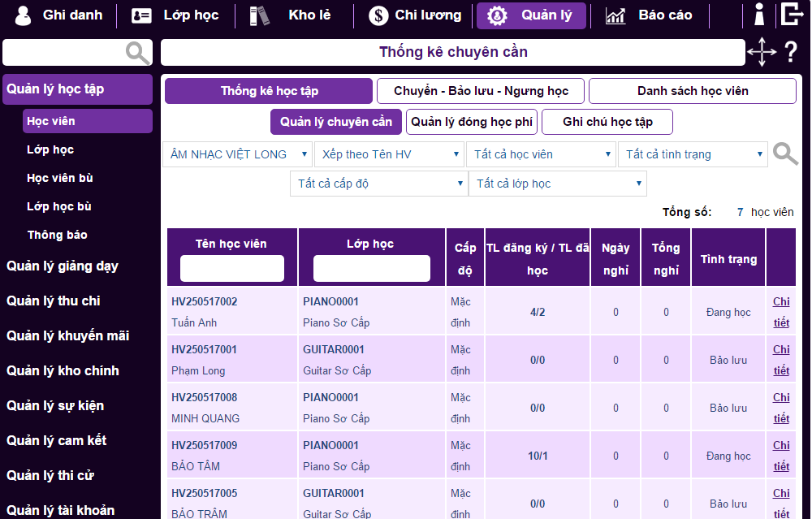Viewport: 812px width, 519px height.
Task: Expand the Tất cả tình trạng dropdown
Action: point(693,154)
